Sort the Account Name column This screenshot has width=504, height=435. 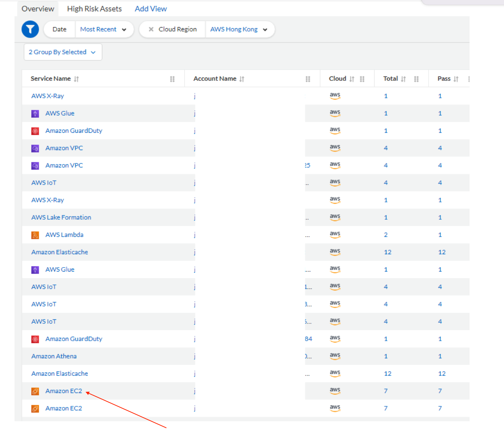point(242,79)
